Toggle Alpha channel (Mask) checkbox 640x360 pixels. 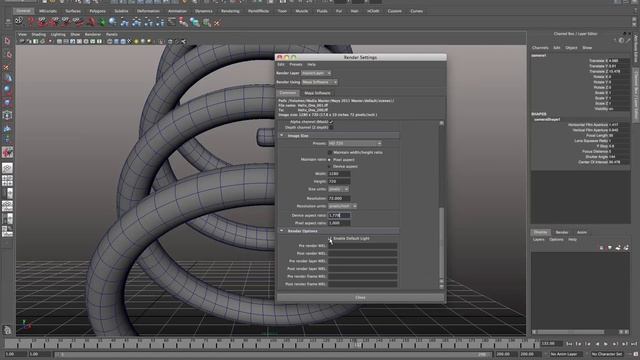[331, 122]
